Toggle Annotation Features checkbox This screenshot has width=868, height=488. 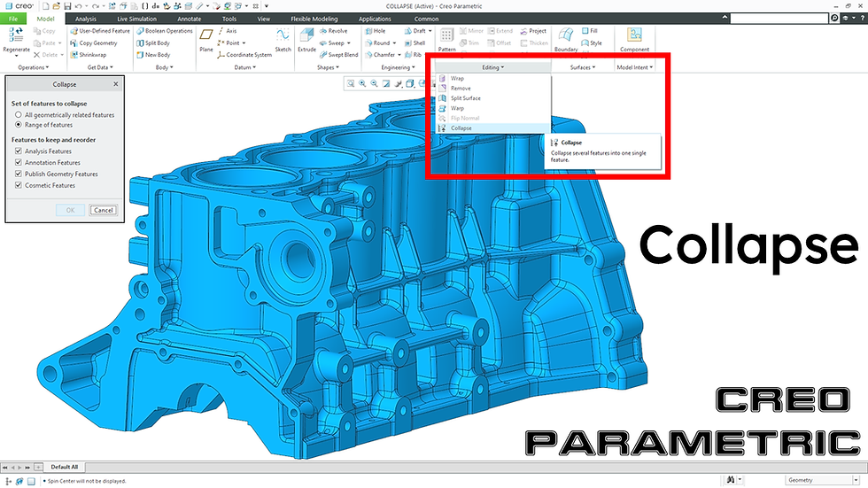(19, 163)
